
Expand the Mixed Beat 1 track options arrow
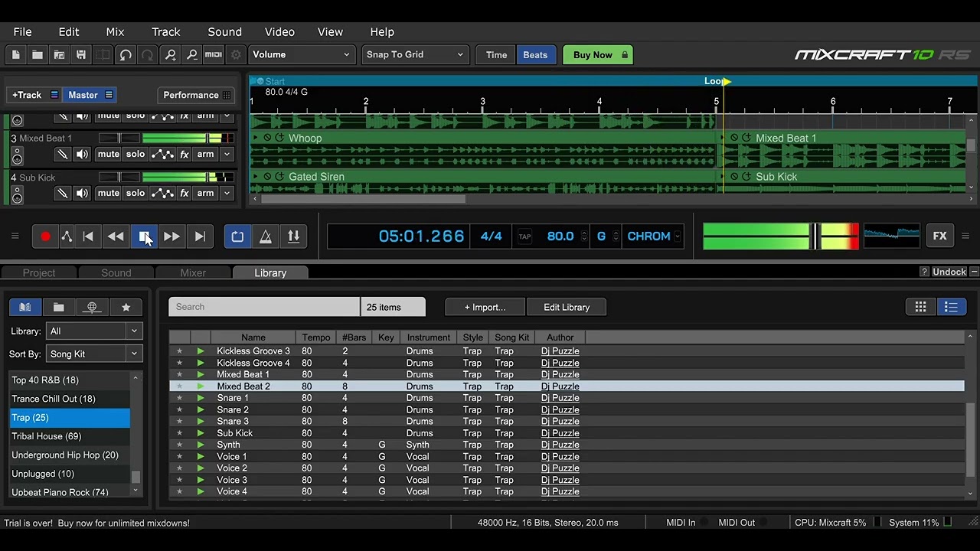227,155
